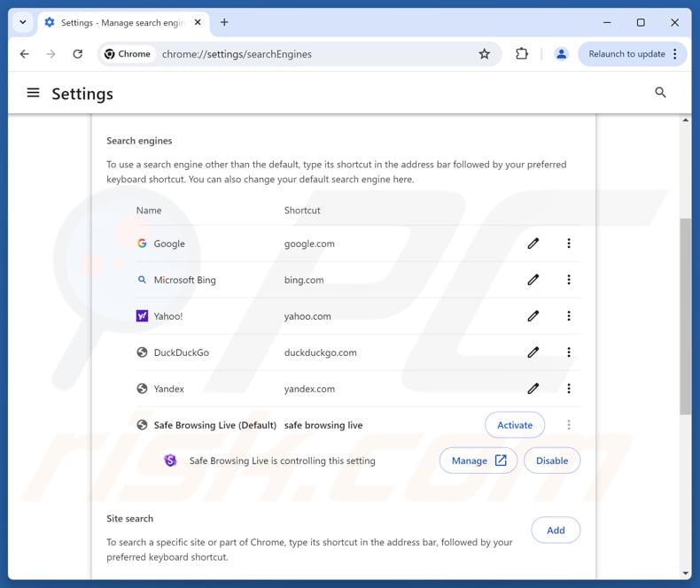The width and height of the screenshot is (700, 588).
Task: Click the Site search heading
Action: [x=130, y=518]
